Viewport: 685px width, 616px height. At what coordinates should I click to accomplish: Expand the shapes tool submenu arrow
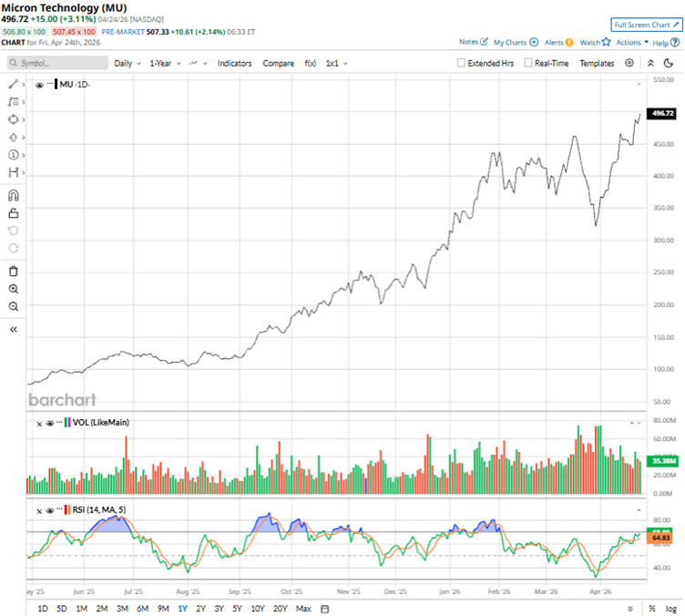point(23,119)
